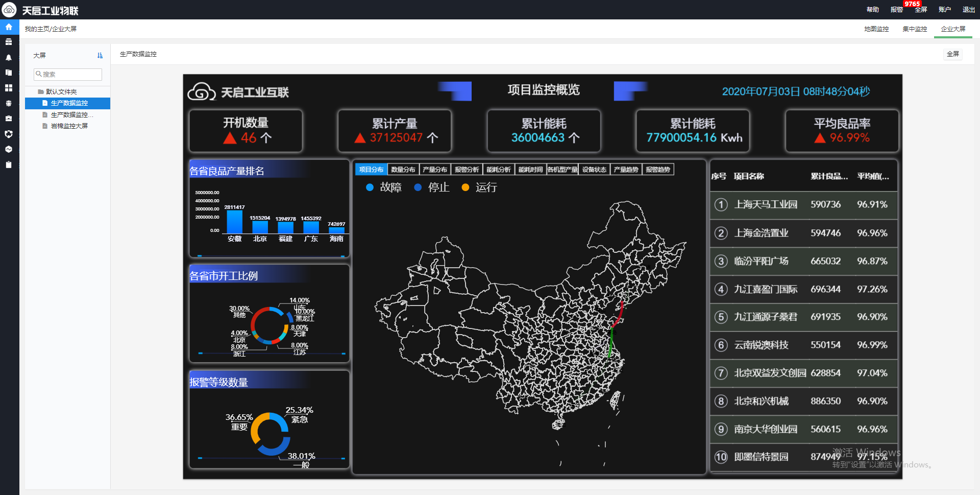
Task: Select the 生产数据监控 tree item
Action: 67,103
